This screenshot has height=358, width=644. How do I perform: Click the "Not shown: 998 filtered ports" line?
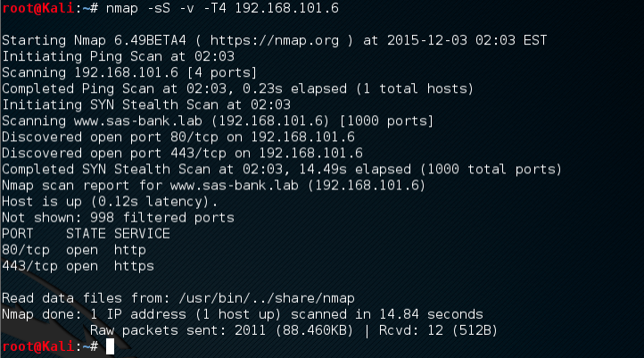(x=103, y=217)
